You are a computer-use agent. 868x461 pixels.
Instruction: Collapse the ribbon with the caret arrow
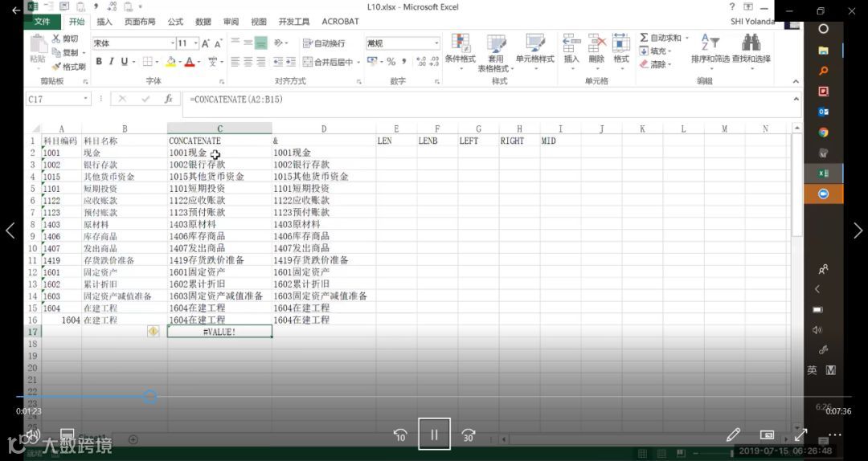point(796,81)
